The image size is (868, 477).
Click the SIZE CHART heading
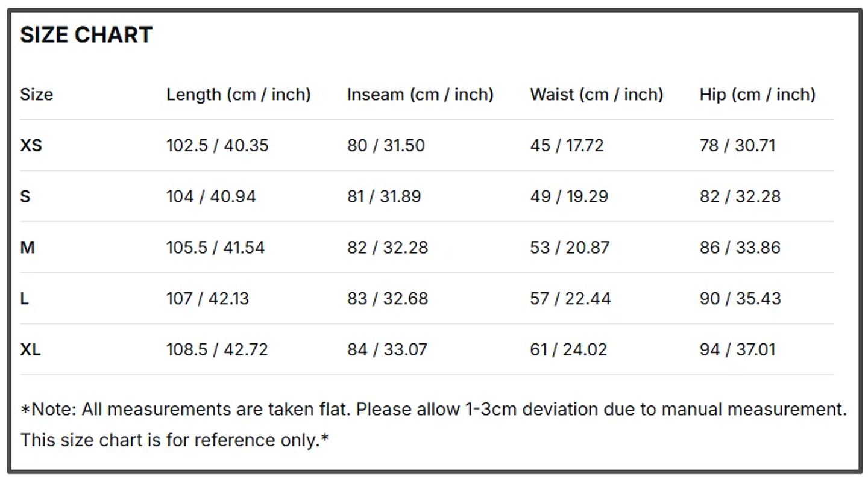coord(86,35)
